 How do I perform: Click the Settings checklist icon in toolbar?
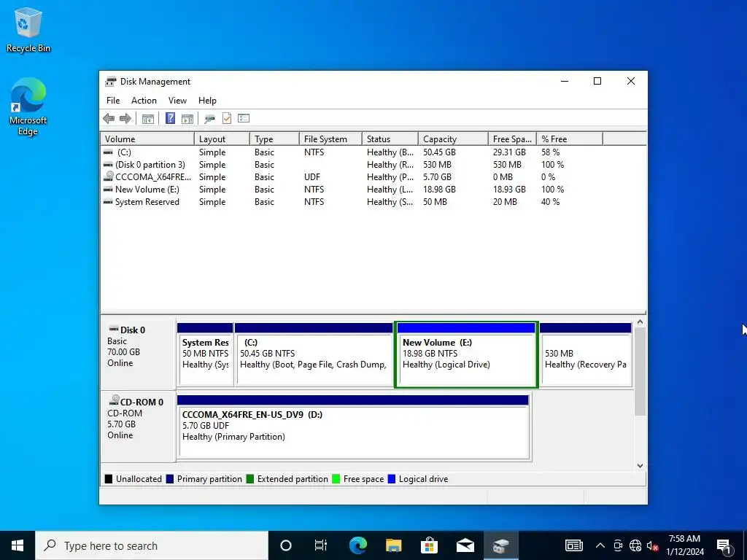244,118
